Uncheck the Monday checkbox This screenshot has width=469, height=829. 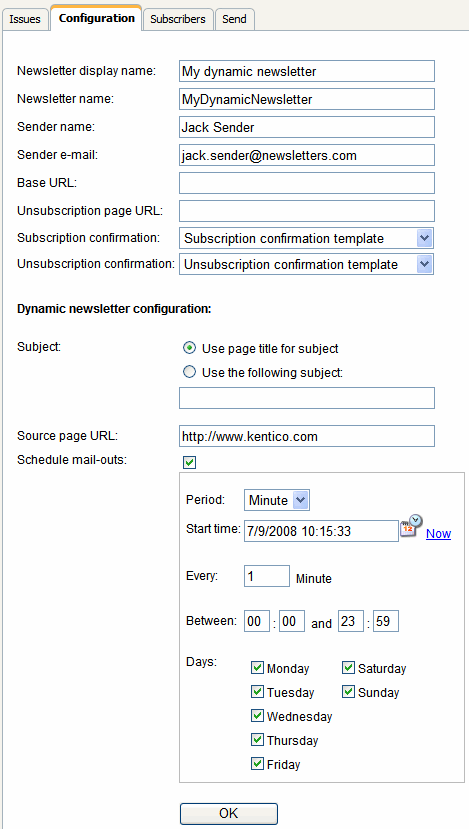tap(257, 668)
